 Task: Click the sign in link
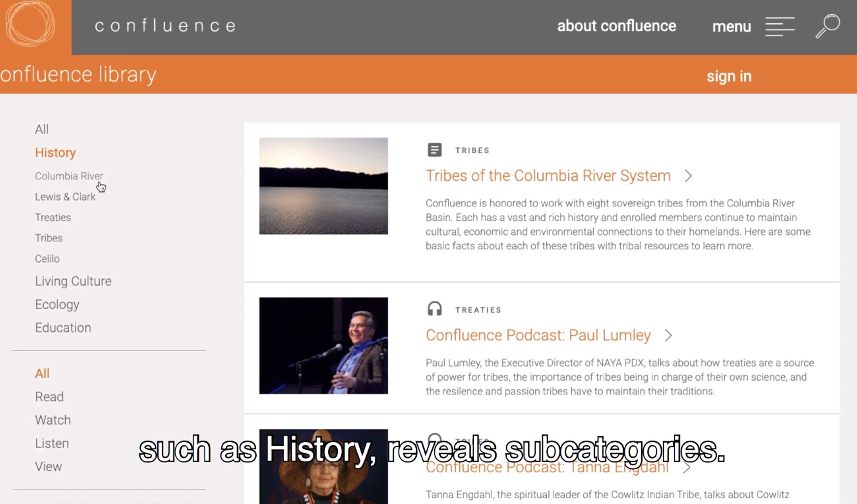[x=729, y=76]
